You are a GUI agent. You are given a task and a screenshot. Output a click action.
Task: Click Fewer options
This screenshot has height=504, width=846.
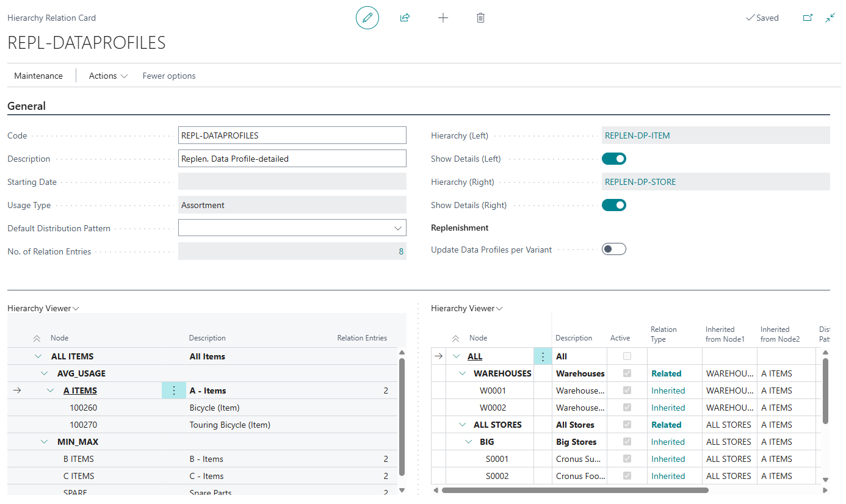[169, 76]
